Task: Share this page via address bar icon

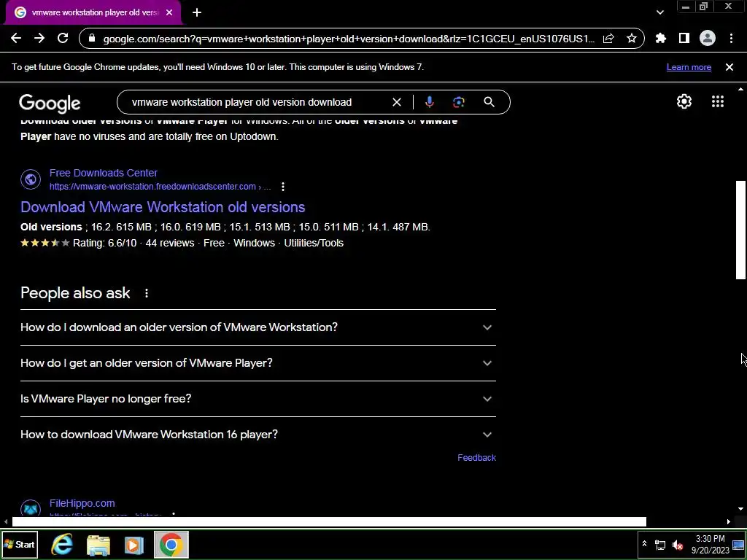Action: point(608,39)
